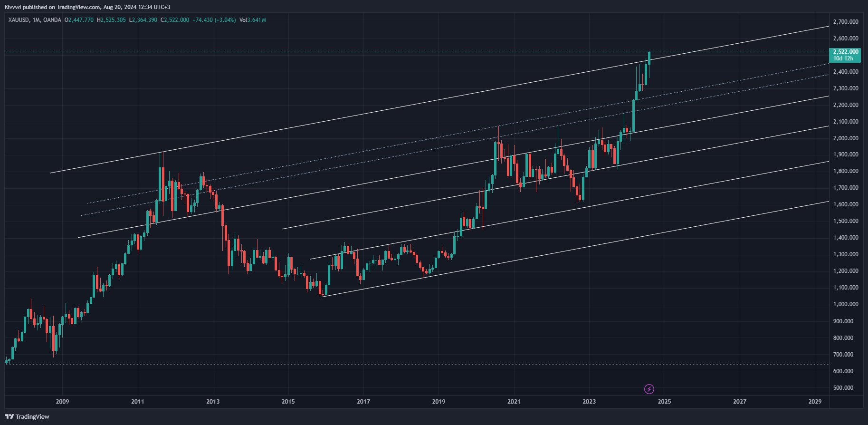868x425 pixels.
Task: Click the 2,100.000 price axis label
Action: [x=846, y=122]
